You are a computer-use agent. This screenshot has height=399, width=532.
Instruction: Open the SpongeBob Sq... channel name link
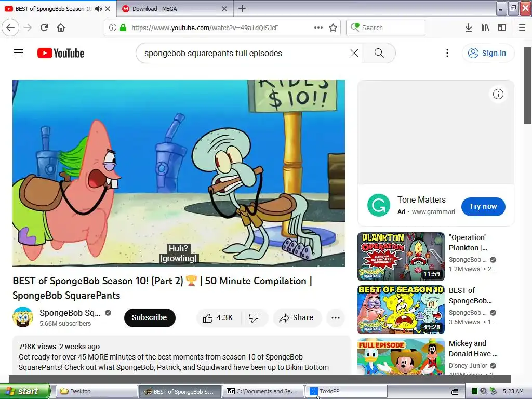(x=70, y=313)
